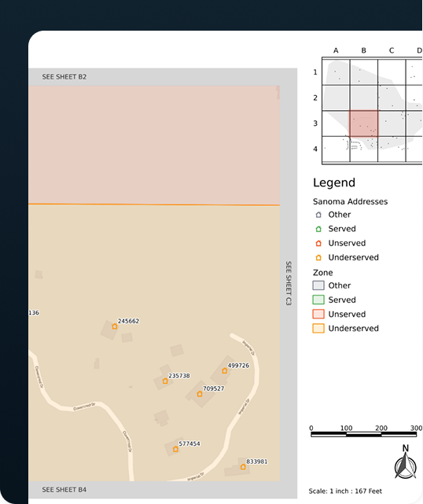Image resolution: width=423 pixels, height=504 pixels.
Task: Click the Other zone gray swatch
Action: [x=318, y=285]
